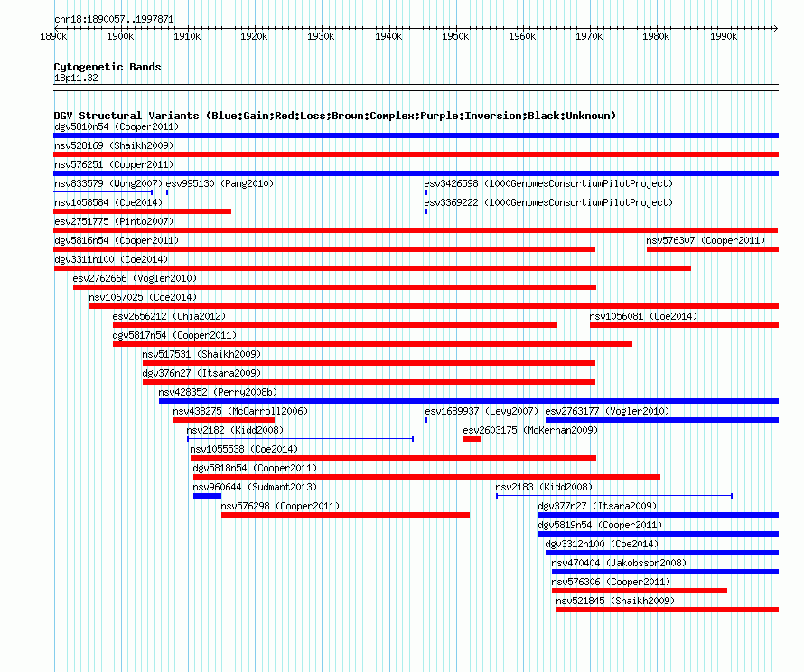
Task: Select the small esv995130 blue marker
Action: [167, 192]
